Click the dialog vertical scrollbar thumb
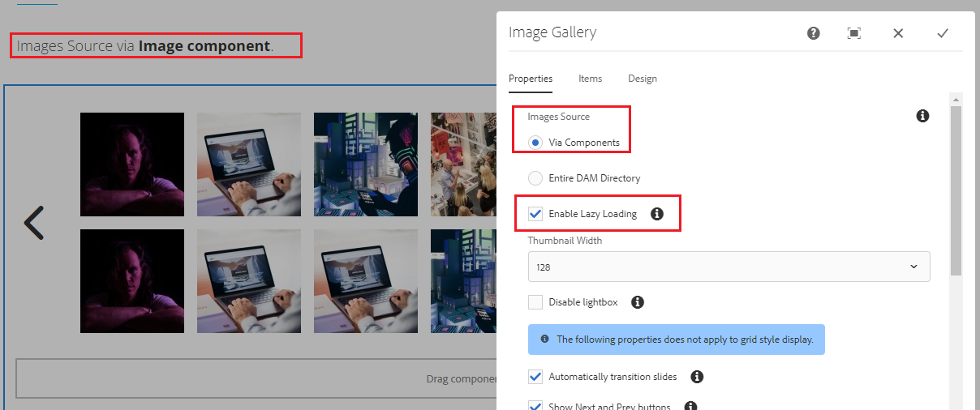The height and width of the screenshot is (410, 980). click(x=956, y=190)
